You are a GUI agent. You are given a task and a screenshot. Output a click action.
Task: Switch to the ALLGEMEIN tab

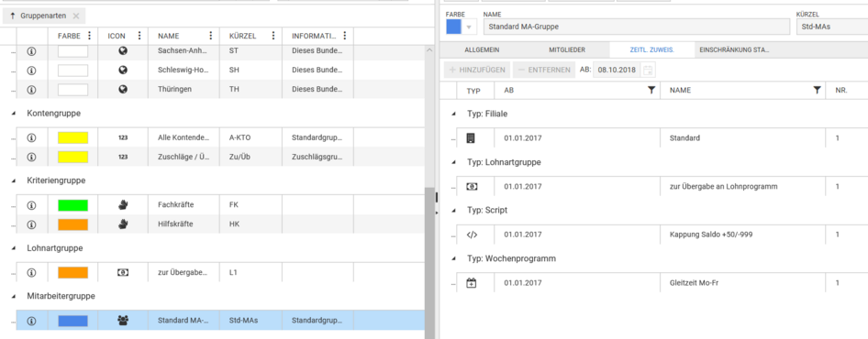(482, 49)
